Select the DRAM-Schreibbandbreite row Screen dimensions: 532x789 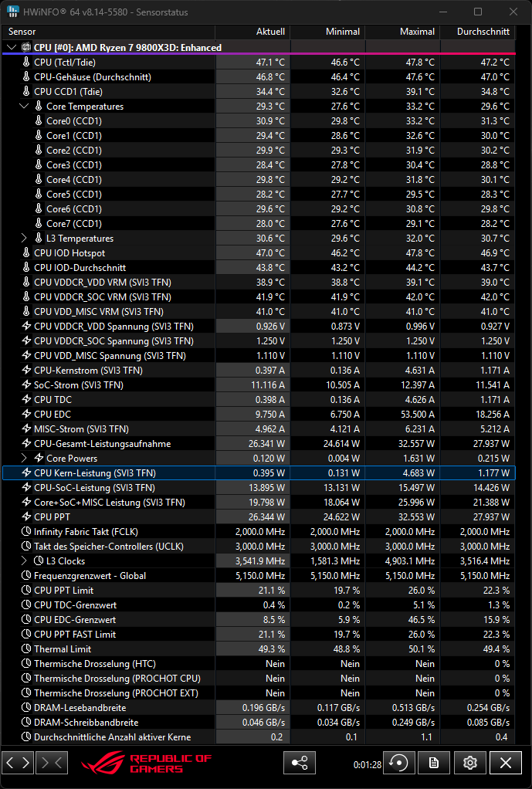[259, 722]
